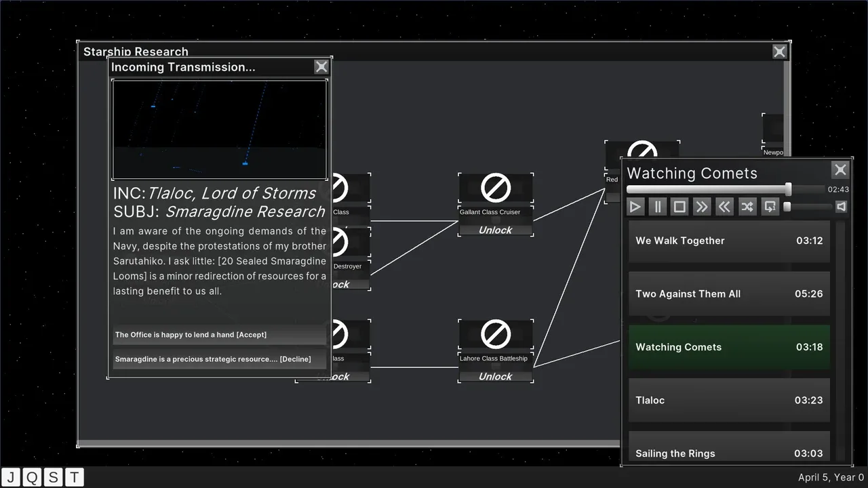Play the Tlaloc track from playlist
The width and height of the screenshot is (868, 488).
click(x=729, y=400)
